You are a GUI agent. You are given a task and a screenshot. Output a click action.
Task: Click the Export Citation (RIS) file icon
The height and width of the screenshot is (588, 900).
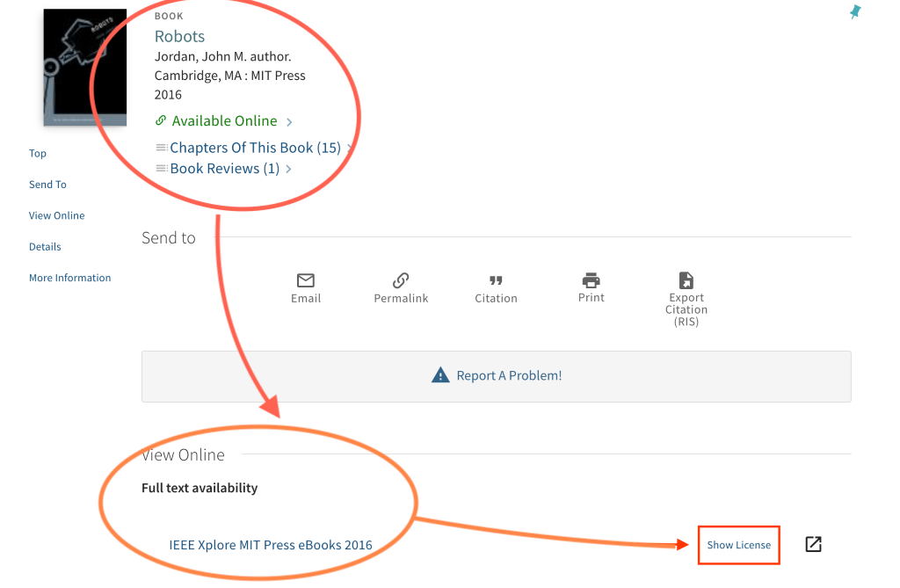point(686,280)
